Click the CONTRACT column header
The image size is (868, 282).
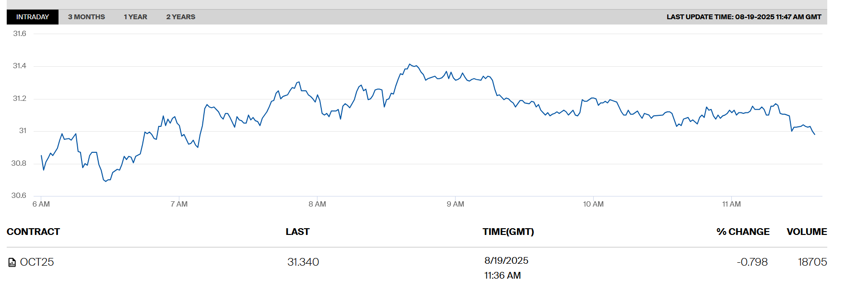[33, 232]
